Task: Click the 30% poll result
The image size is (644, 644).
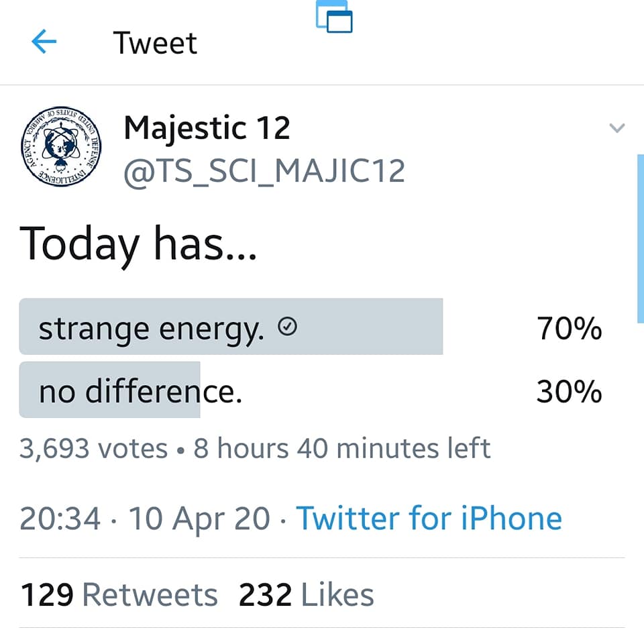Action: (569, 392)
